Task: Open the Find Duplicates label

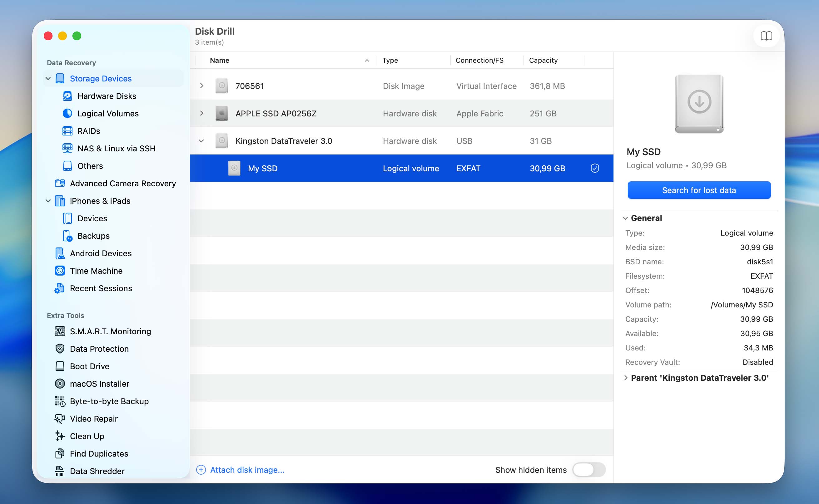Action: click(99, 454)
